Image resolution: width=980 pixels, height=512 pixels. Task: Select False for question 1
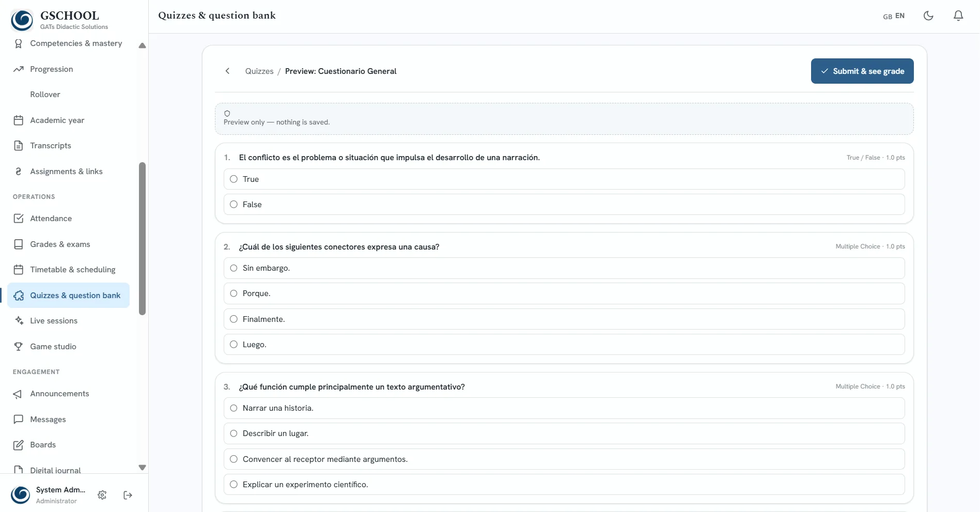click(564, 205)
